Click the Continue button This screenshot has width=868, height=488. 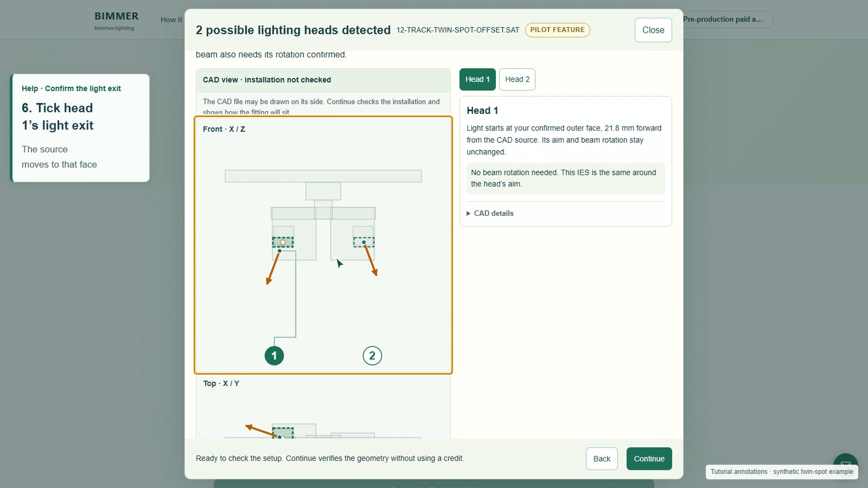[649, 459]
